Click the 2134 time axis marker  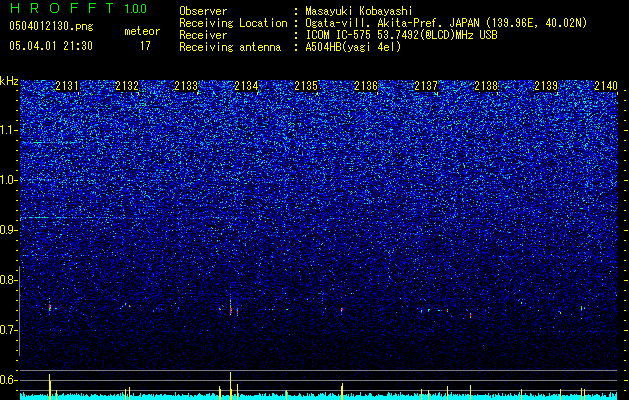pos(246,86)
